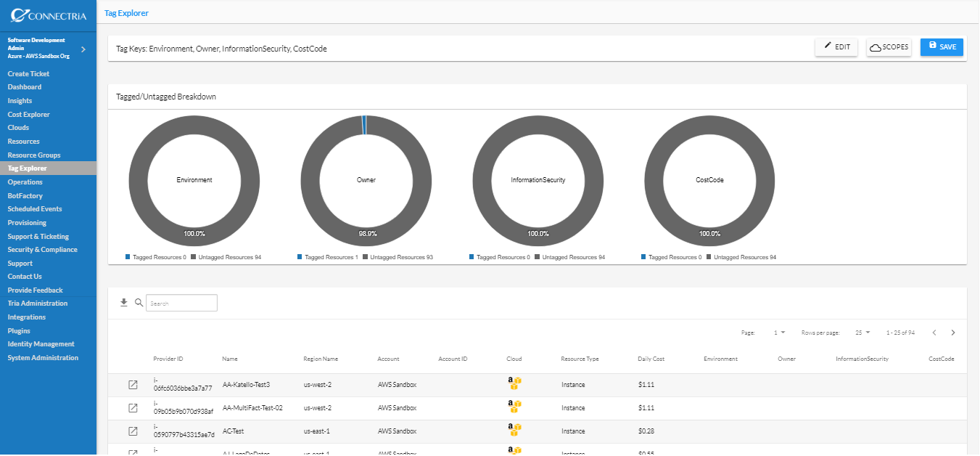Sort by the Provider ID column header
This screenshot has width=980, height=456.
tap(168, 359)
